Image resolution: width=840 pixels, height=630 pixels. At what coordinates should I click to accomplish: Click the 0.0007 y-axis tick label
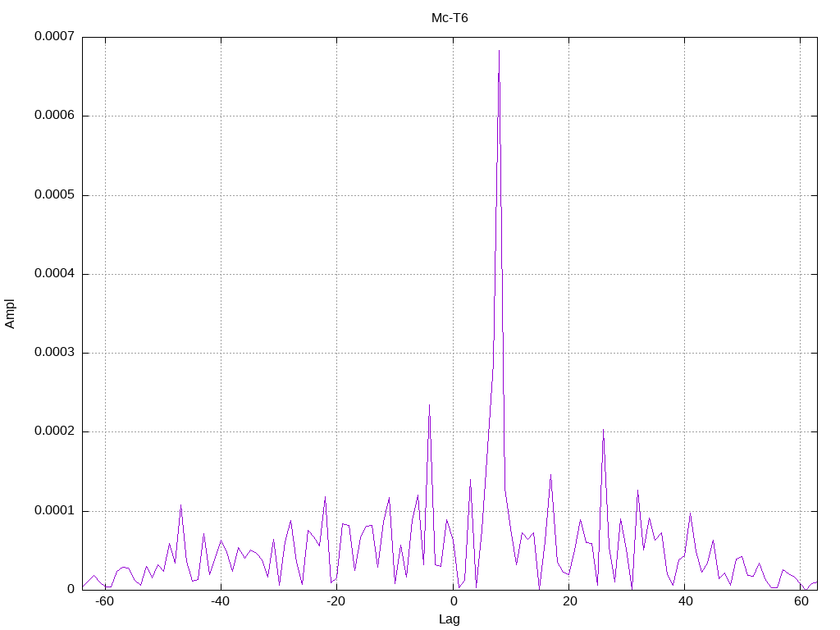pos(54,36)
